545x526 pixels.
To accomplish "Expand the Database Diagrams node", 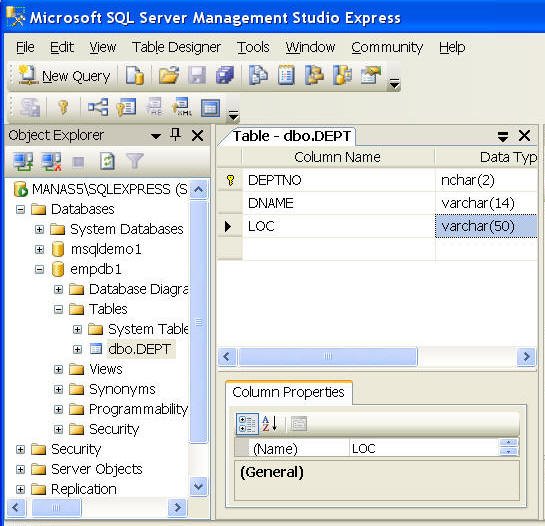I will point(58,289).
